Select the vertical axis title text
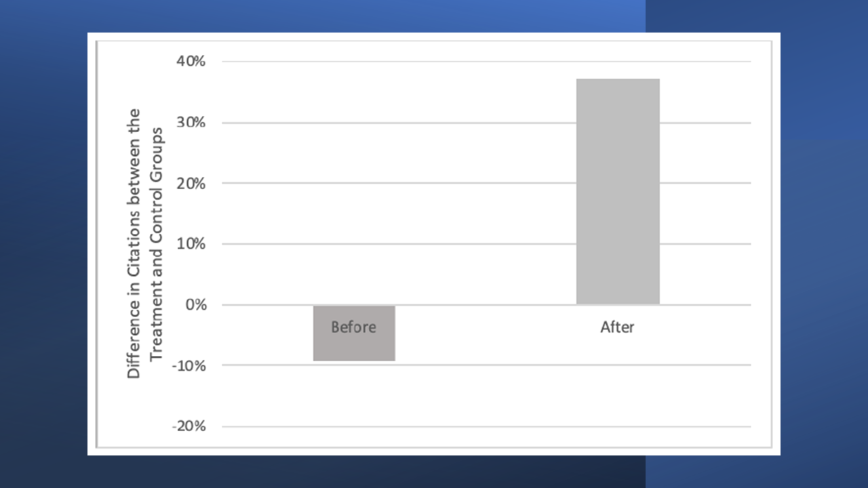The width and height of the screenshot is (868, 488). (x=146, y=243)
